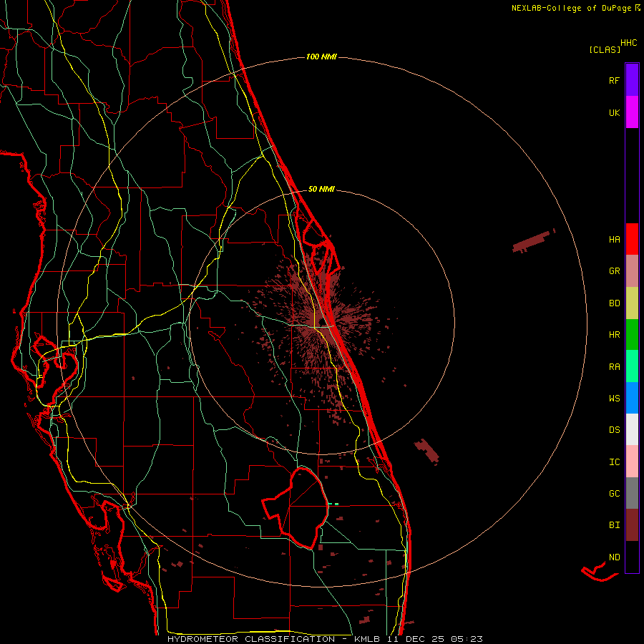
Task: Click the IC pink legend color block
Action: (632, 462)
